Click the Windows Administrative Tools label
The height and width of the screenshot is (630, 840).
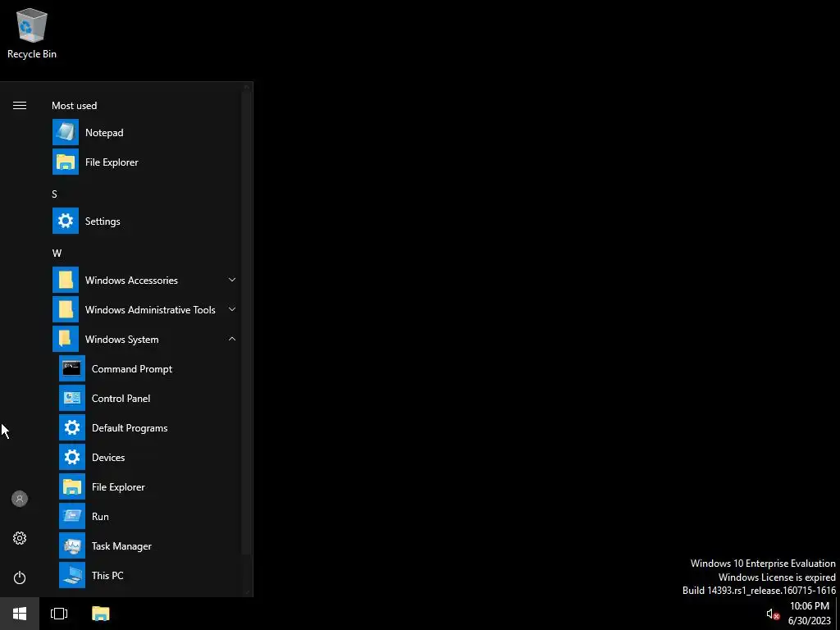(150, 309)
